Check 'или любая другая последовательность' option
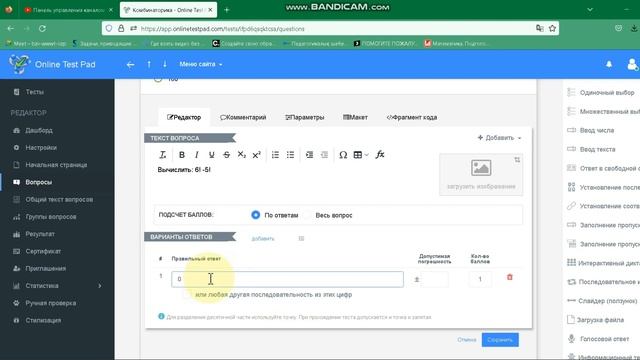This screenshot has width=640, height=360. click(187, 295)
